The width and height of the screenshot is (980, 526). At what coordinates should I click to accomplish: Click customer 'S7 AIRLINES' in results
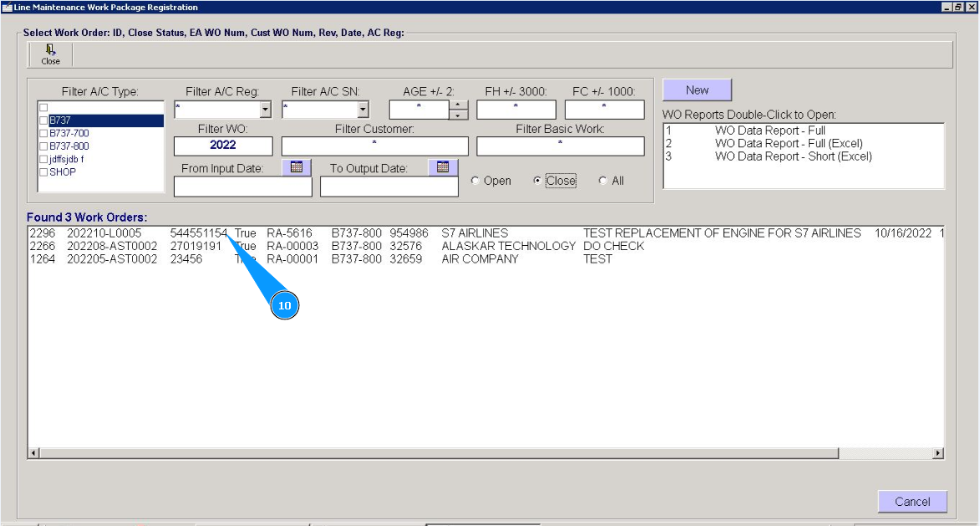click(475, 233)
